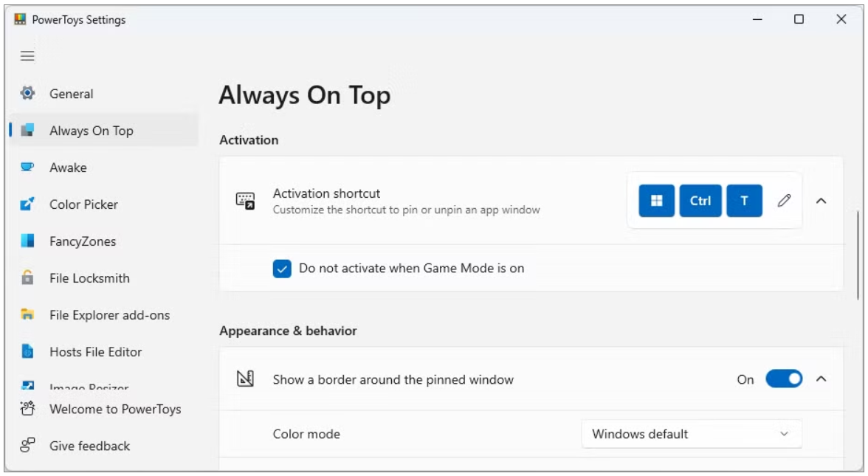The height and width of the screenshot is (476, 868).
Task: Uncheck Do not activate when Game Mode is on
Action: [282, 269]
